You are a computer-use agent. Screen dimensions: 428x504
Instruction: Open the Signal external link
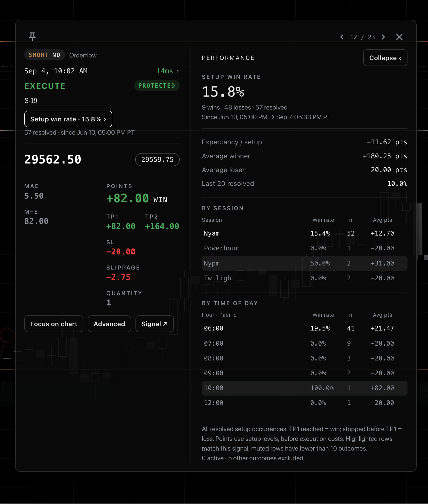pos(154,324)
